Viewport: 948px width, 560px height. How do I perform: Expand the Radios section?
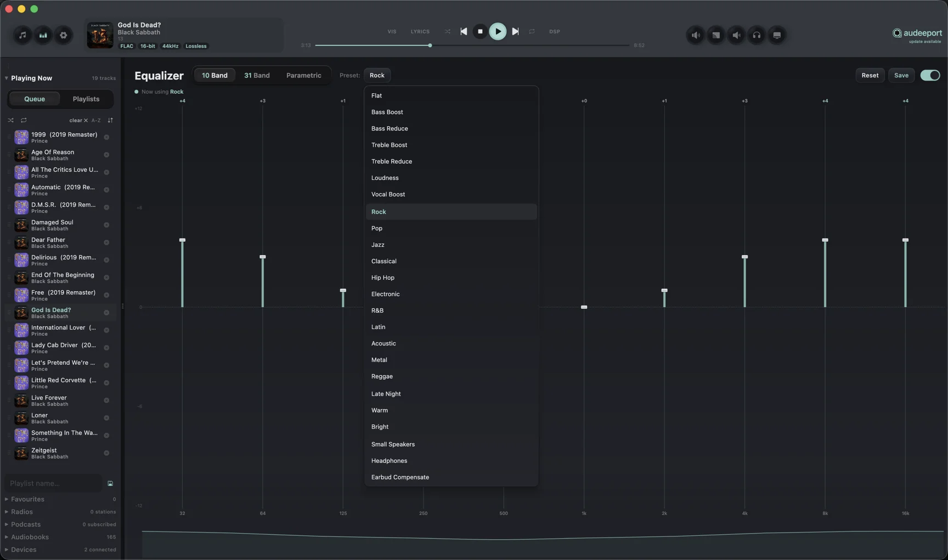tap(7, 512)
